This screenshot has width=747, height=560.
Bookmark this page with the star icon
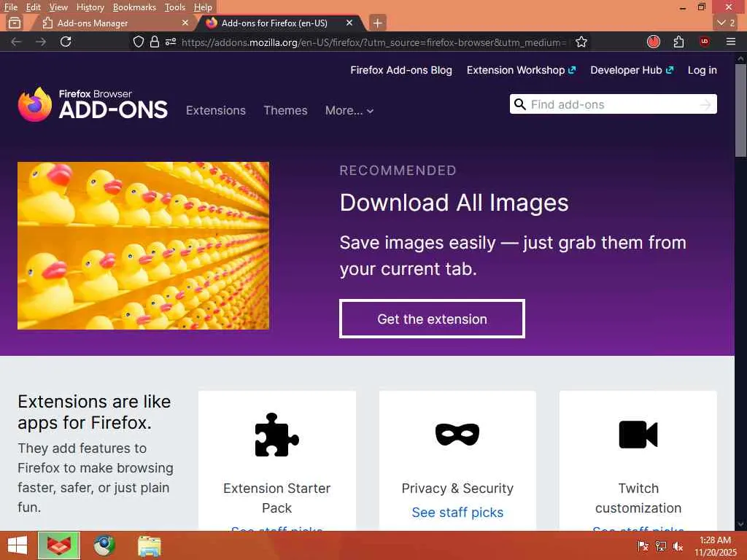(x=581, y=42)
